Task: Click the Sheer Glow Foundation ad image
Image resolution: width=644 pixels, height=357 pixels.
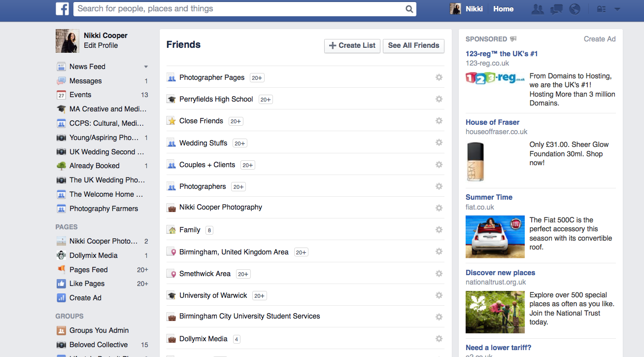Action: 475,162
